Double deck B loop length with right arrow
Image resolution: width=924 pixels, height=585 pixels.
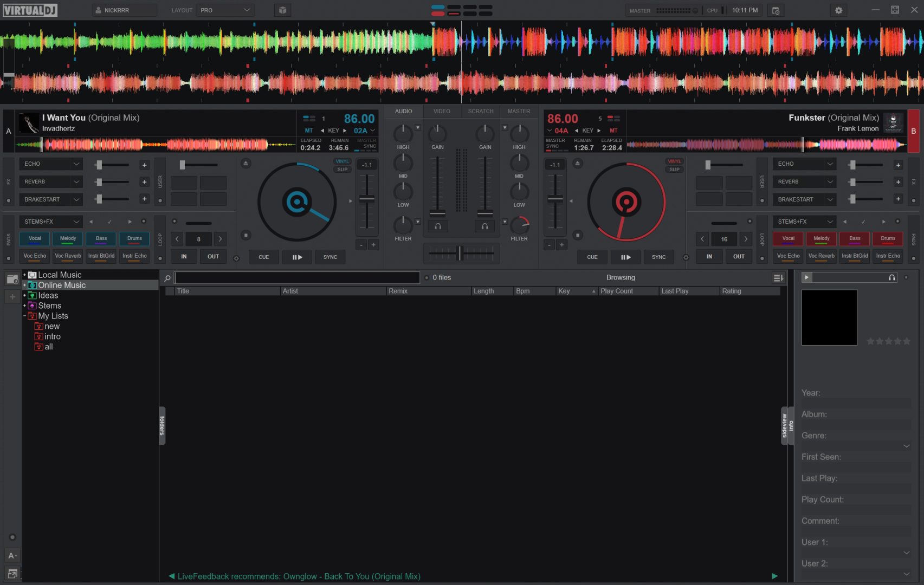coord(746,239)
